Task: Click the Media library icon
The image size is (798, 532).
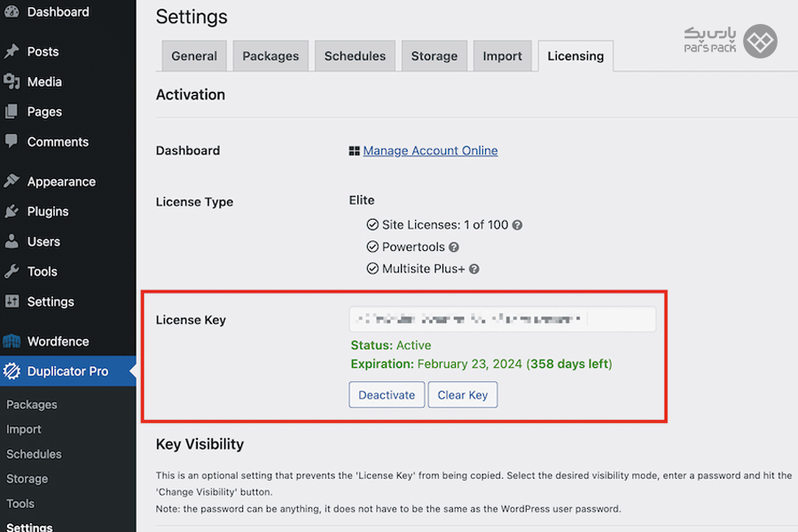Action: coord(12,82)
